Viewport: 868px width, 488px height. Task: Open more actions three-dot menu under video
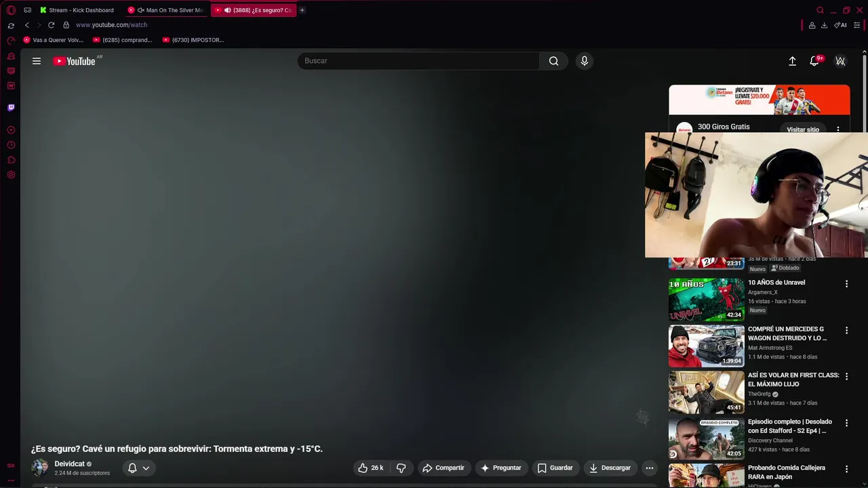(x=650, y=468)
